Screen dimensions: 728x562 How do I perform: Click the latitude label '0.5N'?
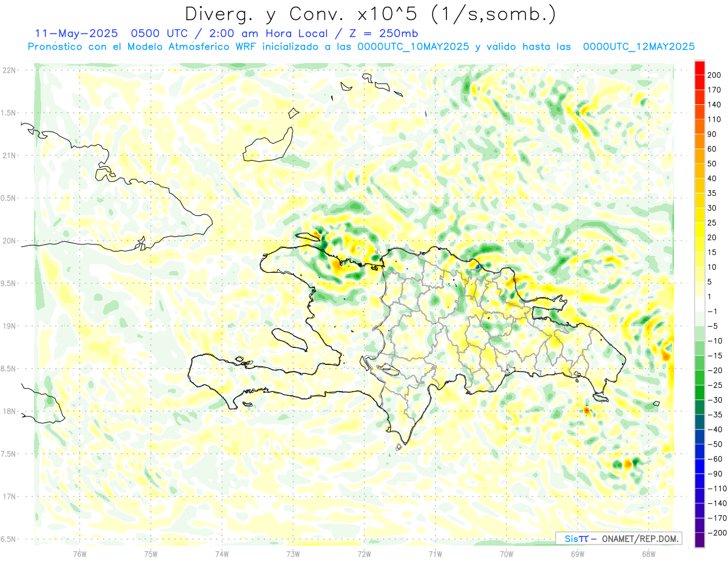[x=9, y=198]
